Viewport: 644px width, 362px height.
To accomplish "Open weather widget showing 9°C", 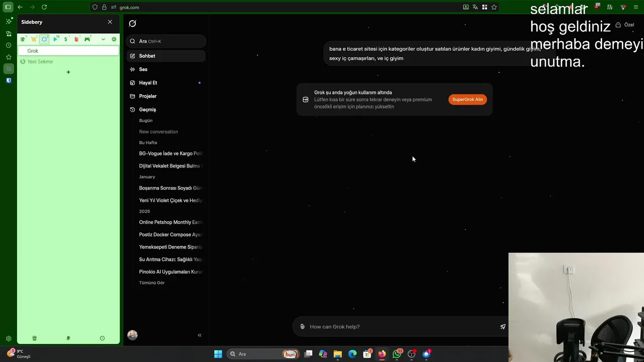I will click(19, 354).
